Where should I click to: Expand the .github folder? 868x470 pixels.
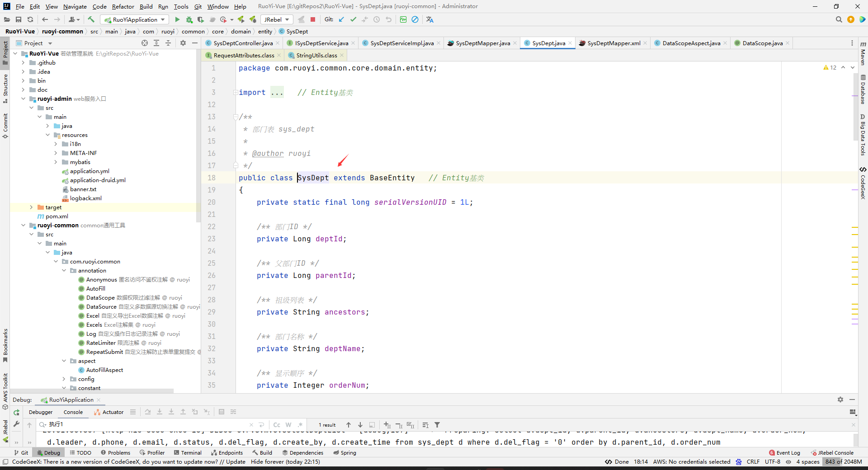23,63
